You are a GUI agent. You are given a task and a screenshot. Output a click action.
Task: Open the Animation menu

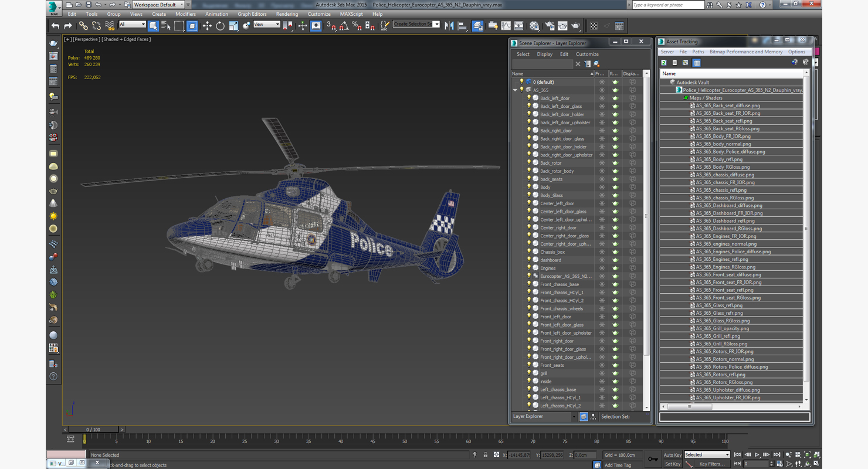tap(216, 14)
